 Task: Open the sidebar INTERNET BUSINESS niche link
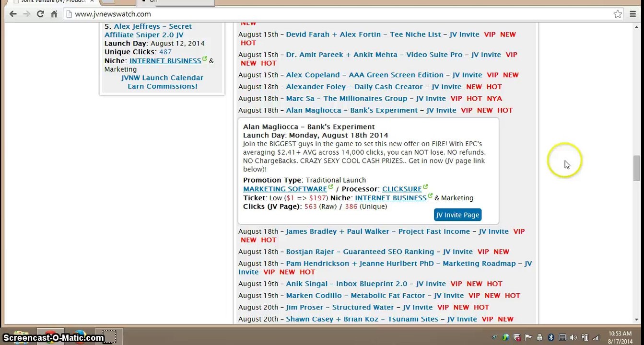(165, 61)
